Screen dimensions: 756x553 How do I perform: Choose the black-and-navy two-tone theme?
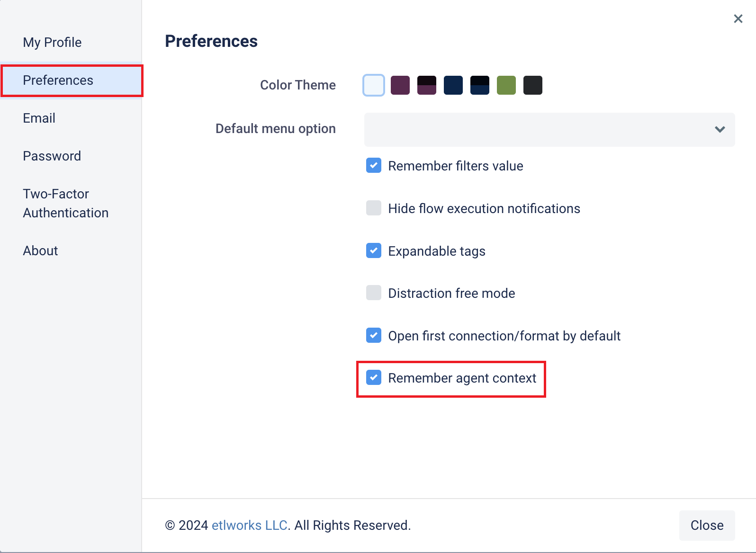coord(480,85)
